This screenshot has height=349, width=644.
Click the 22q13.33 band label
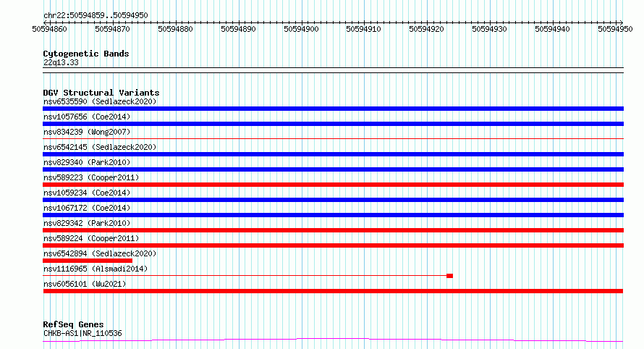tap(61, 62)
